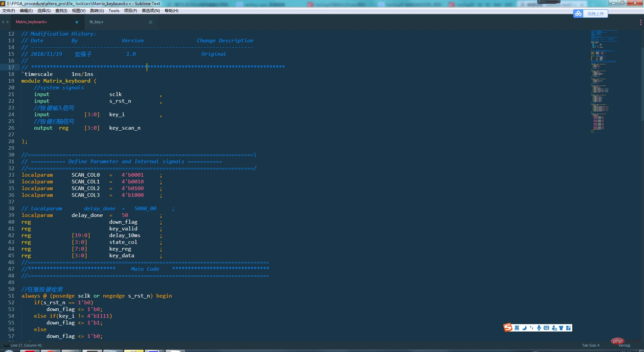Click the vertical scrollbar on the right edge
644x352 pixels.
click(642, 84)
